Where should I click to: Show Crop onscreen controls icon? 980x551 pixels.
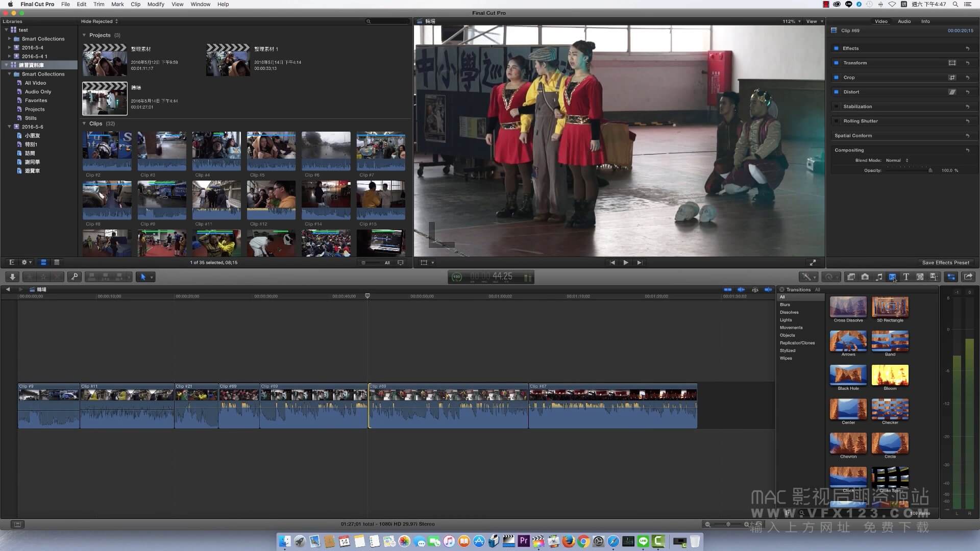point(952,78)
